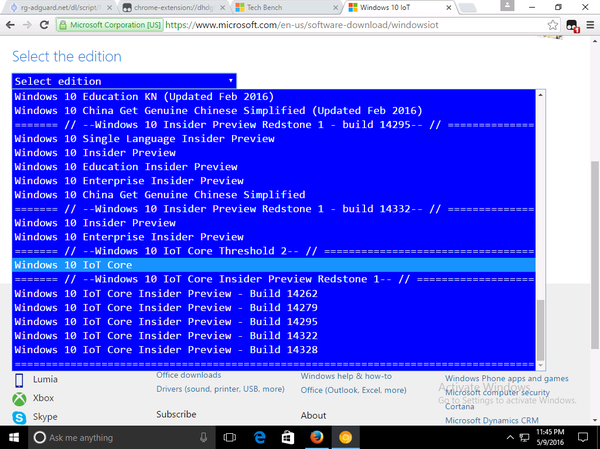Click the Windows Start button
This screenshot has width=600, height=449.
click(14, 437)
